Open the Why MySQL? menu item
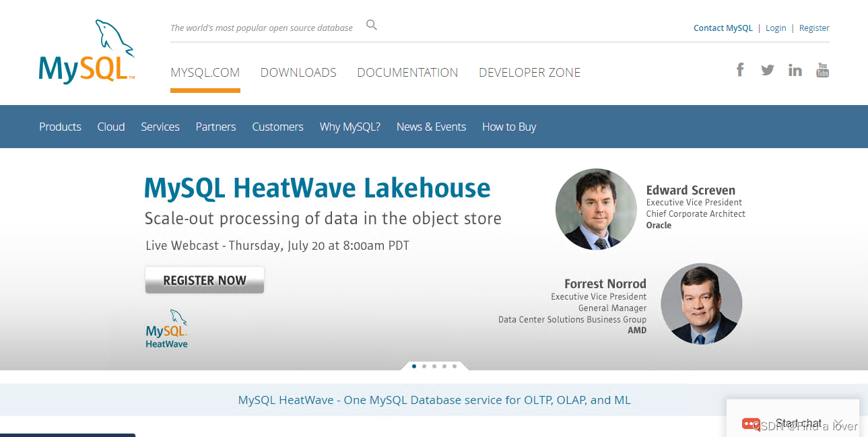This screenshot has width=868, height=437. (350, 127)
